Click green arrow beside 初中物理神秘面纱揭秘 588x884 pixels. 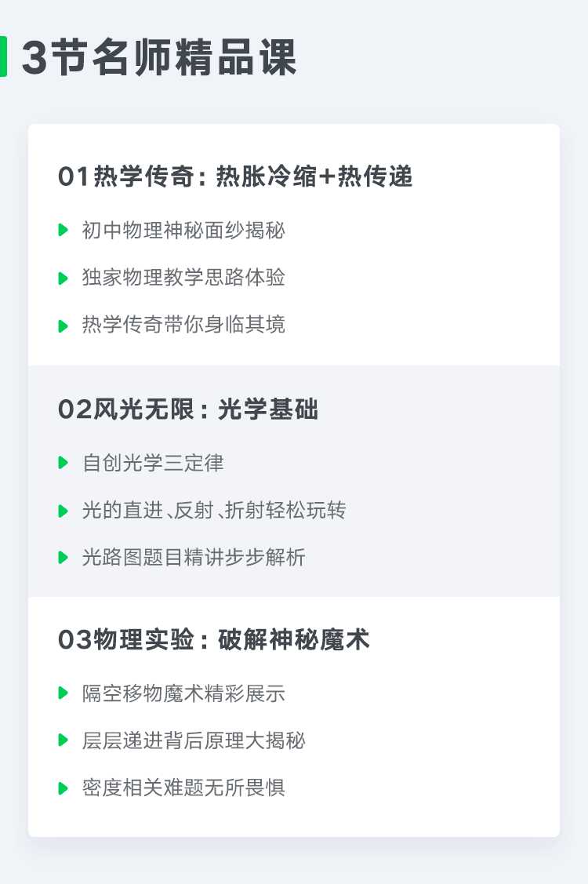click(64, 231)
